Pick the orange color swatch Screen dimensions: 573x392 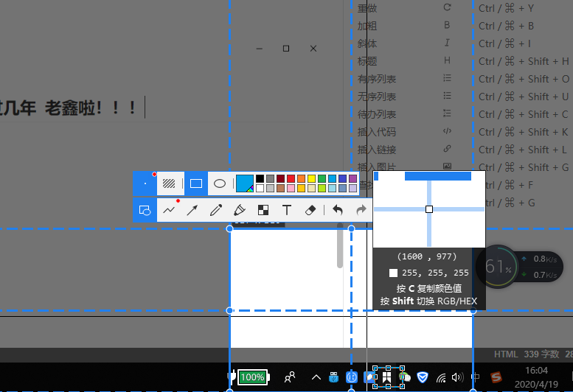coord(301,178)
